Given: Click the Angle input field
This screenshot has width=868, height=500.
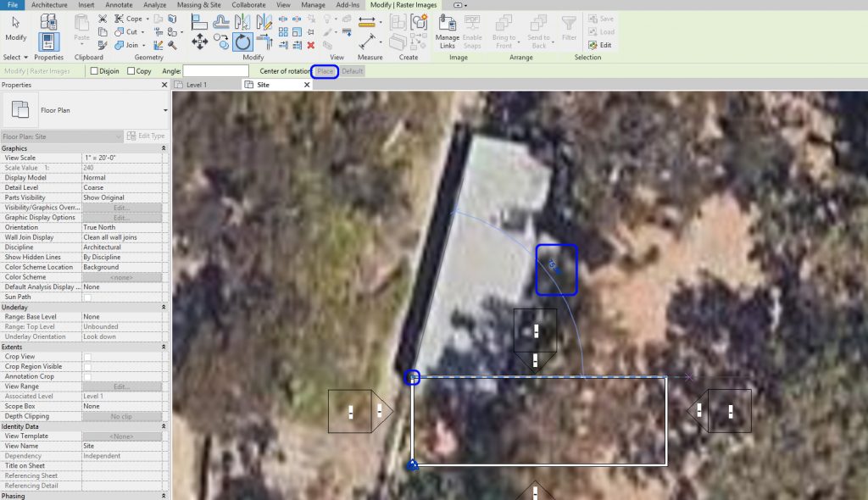Looking at the screenshot, I should click(215, 71).
